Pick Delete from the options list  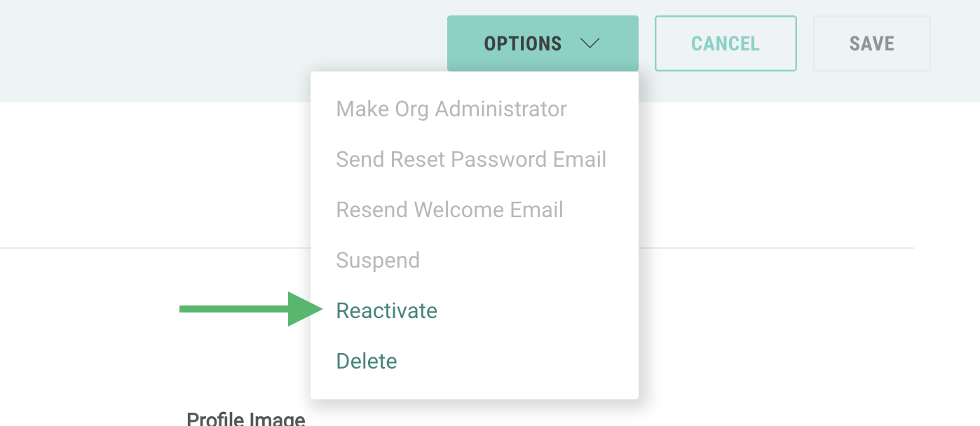coord(367,361)
